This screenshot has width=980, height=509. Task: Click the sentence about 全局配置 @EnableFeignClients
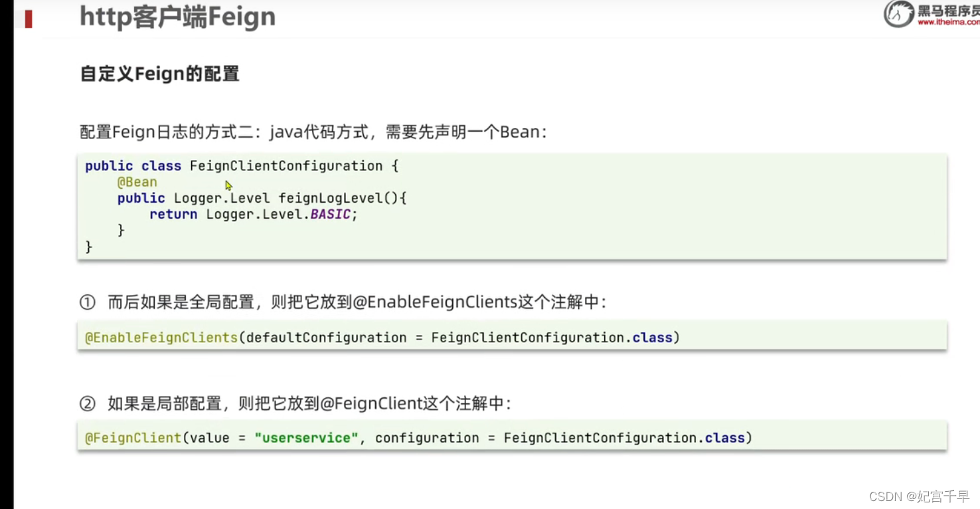(x=357, y=302)
